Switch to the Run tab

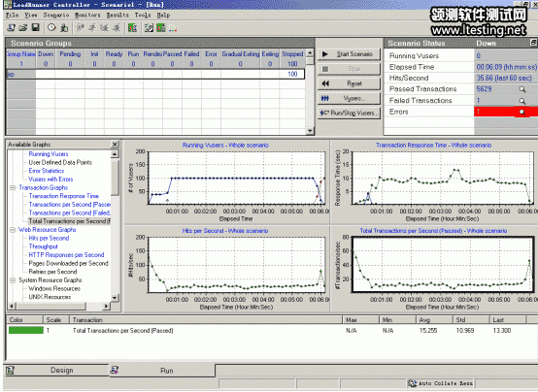tap(162, 371)
